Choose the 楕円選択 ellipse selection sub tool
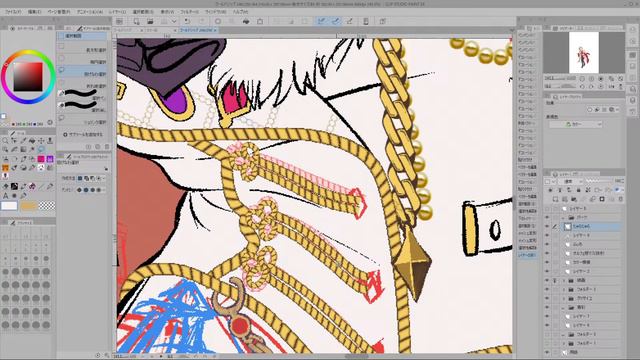This screenshot has width=640, height=360. coord(82,61)
